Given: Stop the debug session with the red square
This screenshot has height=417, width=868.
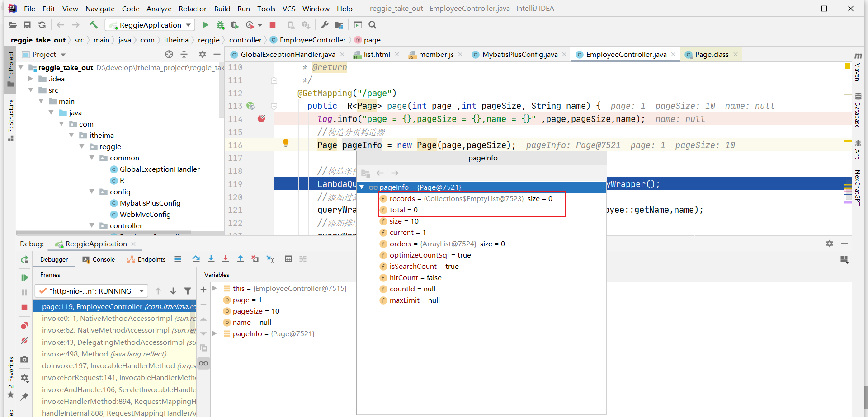Looking at the screenshot, I should coord(24,307).
